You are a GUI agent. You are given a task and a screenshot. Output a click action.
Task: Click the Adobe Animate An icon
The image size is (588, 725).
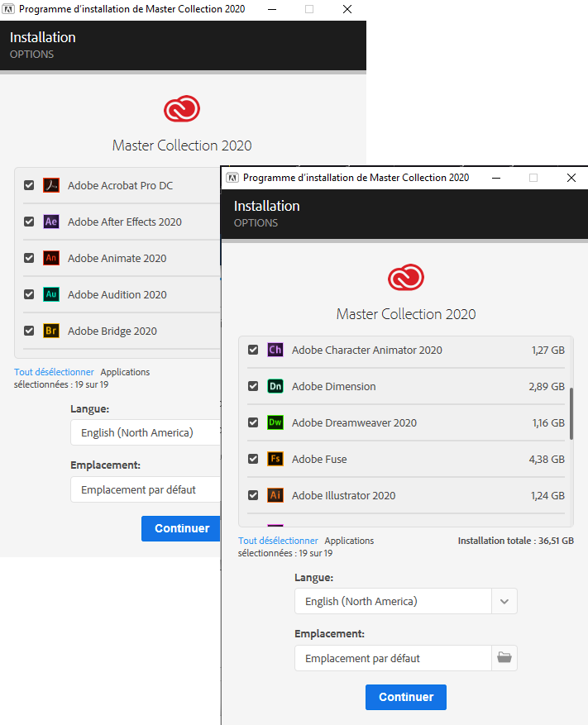(51, 258)
